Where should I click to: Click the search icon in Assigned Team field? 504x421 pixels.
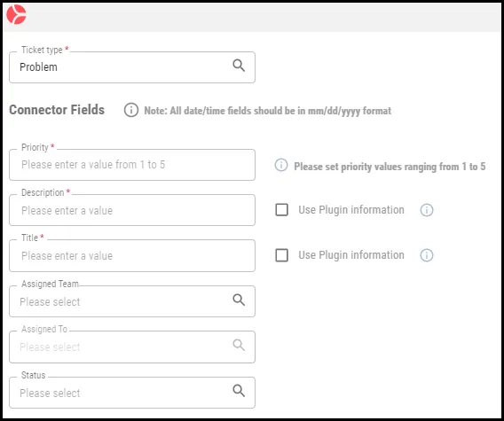click(x=239, y=300)
